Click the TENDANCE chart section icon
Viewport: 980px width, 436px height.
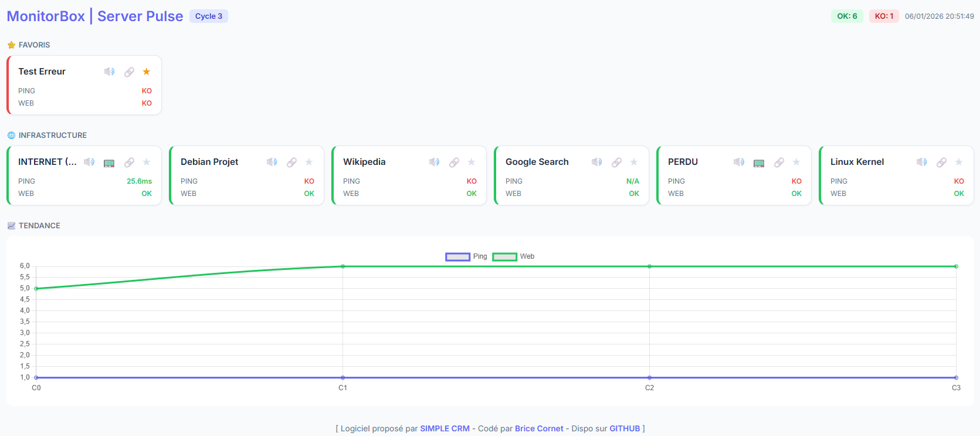click(x=11, y=225)
